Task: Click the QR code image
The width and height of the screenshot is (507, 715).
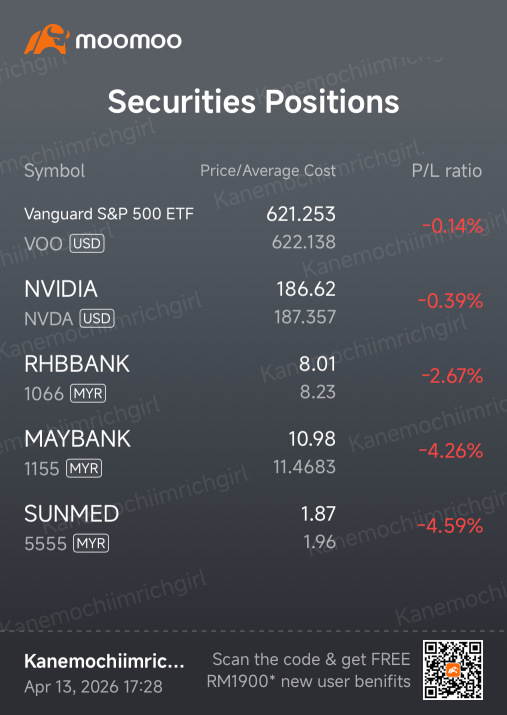Action: pyautogui.click(x=452, y=670)
